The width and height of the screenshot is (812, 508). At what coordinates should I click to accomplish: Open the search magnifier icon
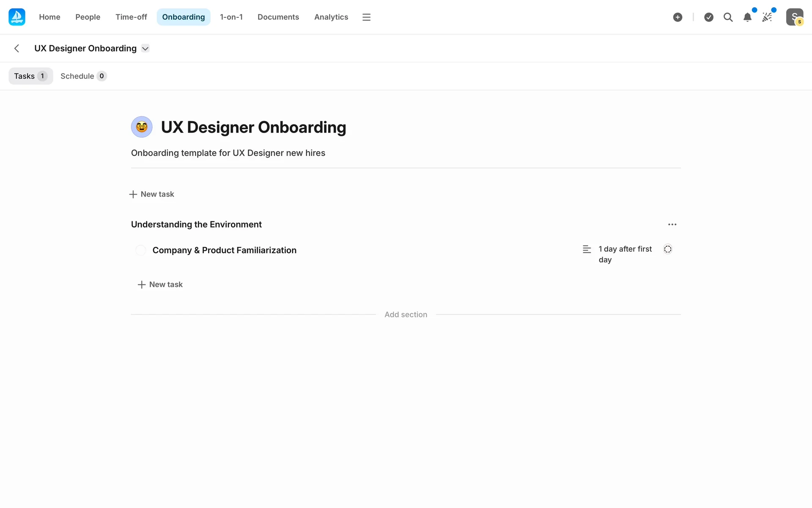point(728,17)
